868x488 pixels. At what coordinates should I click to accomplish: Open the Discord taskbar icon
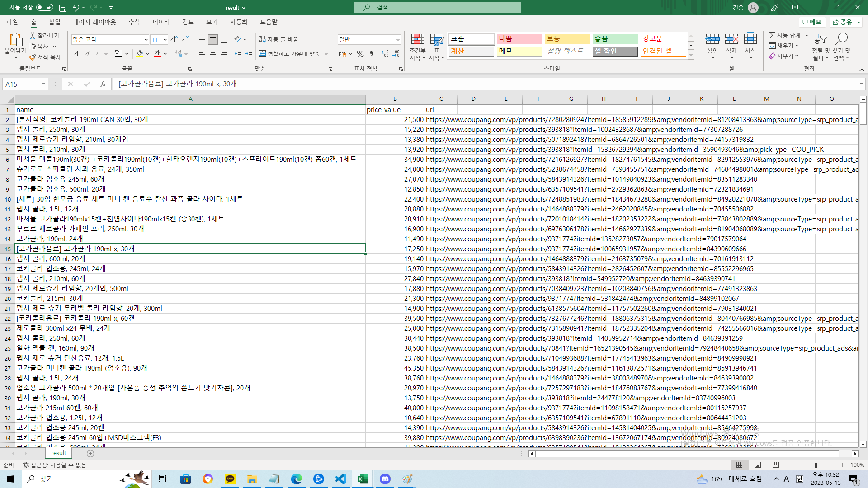tap(385, 479)
